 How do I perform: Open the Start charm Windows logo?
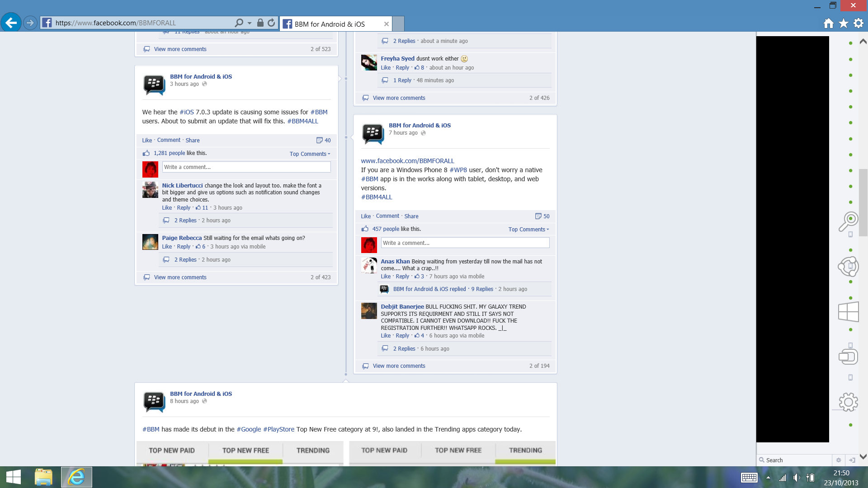[848, 312]
